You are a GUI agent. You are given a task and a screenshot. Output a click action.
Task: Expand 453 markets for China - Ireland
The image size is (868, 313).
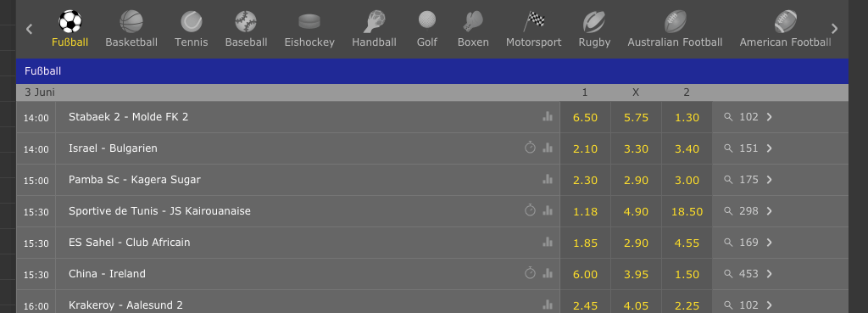coord(748,274)
